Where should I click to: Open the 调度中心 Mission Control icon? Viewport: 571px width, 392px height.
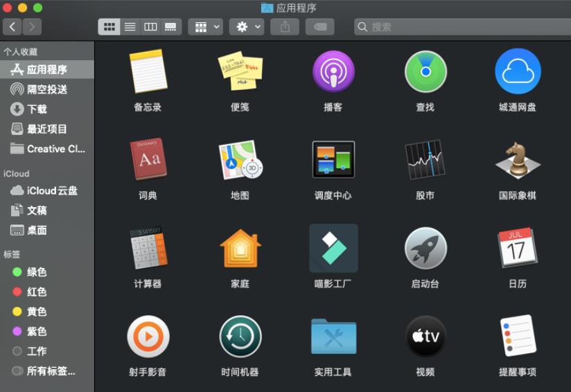coord(333,159)
